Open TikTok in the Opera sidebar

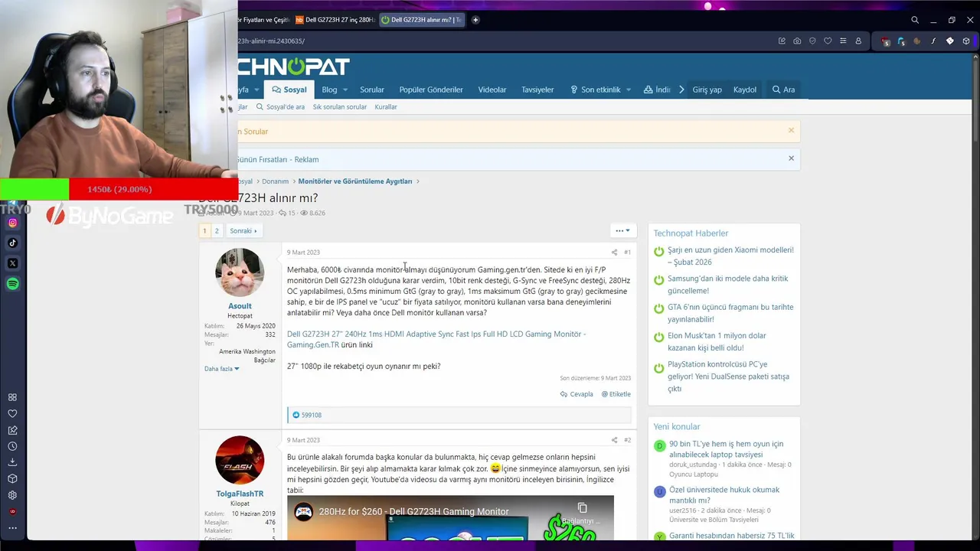point(12,243)
